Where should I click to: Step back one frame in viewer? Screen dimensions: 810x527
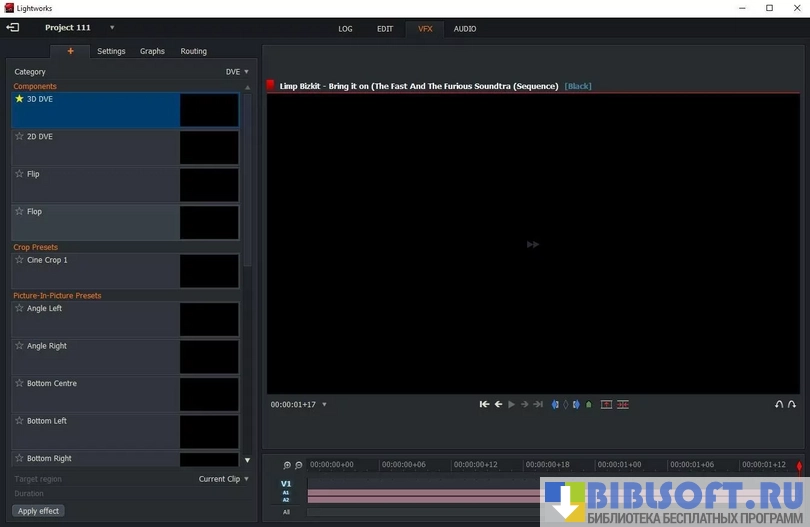(498, 404)
